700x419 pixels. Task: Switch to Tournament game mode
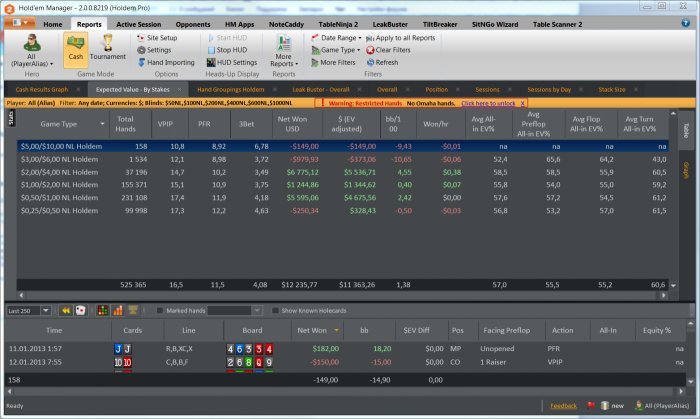pyautogui.click(x=108, y=48)
